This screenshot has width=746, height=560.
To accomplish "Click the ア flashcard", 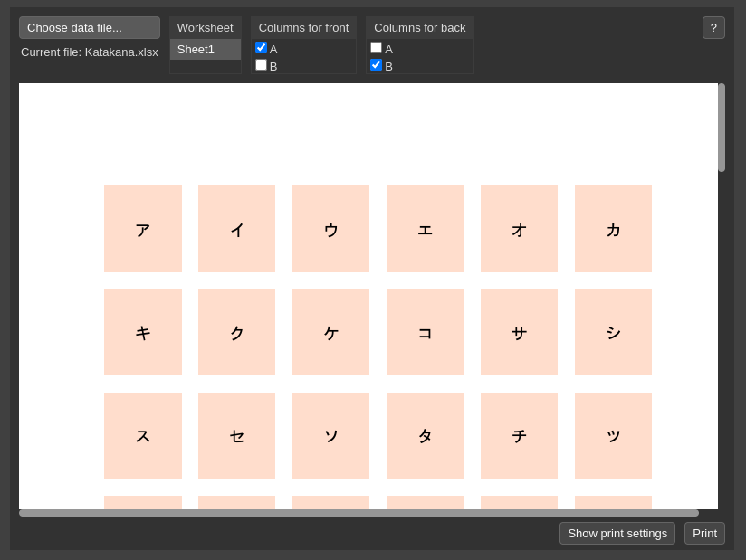I will click(x=143, y=229).
